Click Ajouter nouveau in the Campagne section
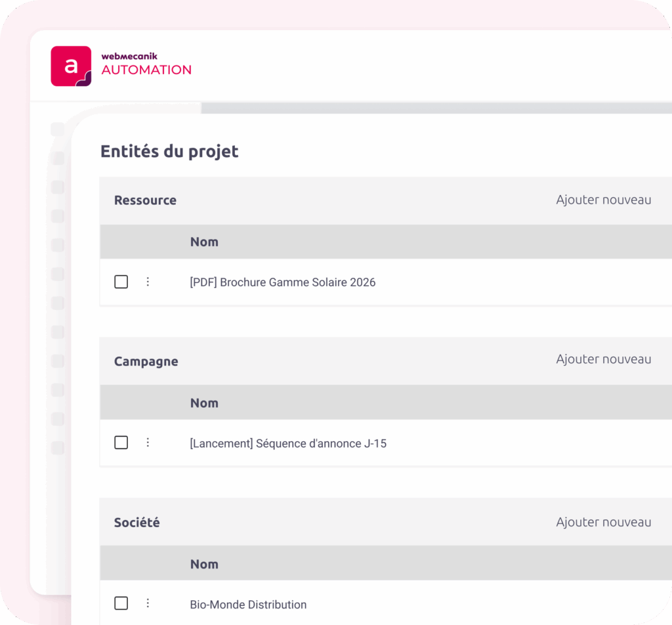The width and height of the screenshot is (672, 625). pos(603,359)
